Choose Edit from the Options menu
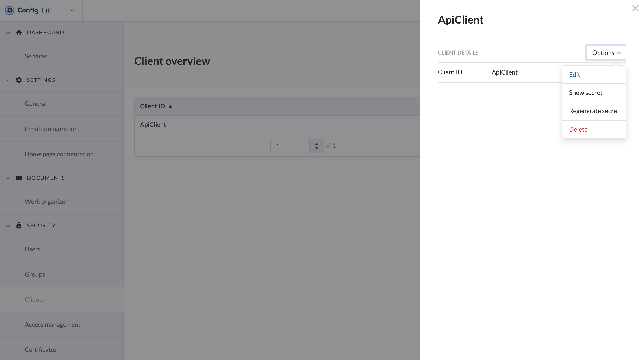The image size is (644, 360). [574, 75]
